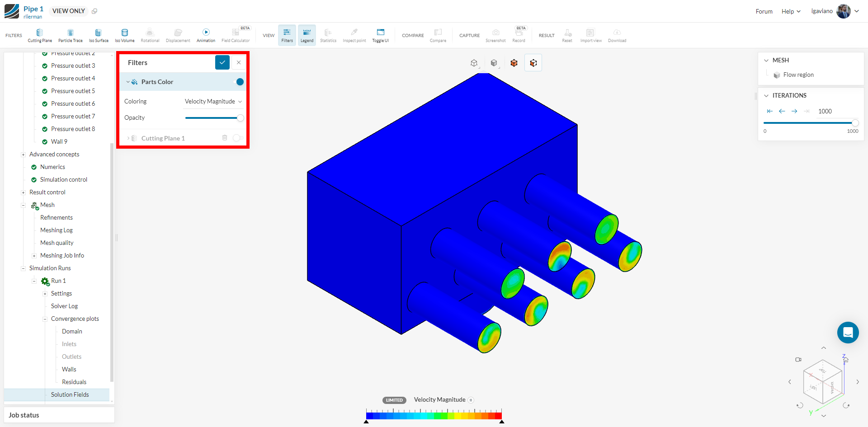The image size is (868, 427).
Task: Go to the next iteration
Action: coord(794,111)
